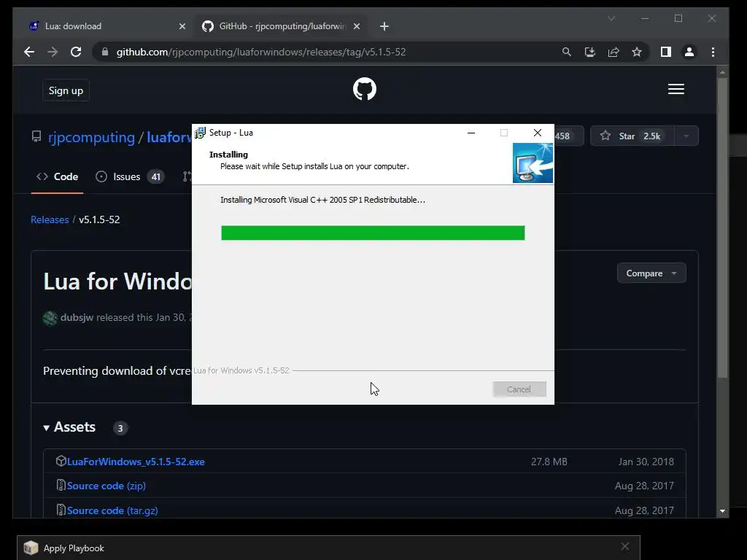The height and width of the screenshot is (560, 747).
Task: Close the Lua: download tab
Action: point(182,26)
